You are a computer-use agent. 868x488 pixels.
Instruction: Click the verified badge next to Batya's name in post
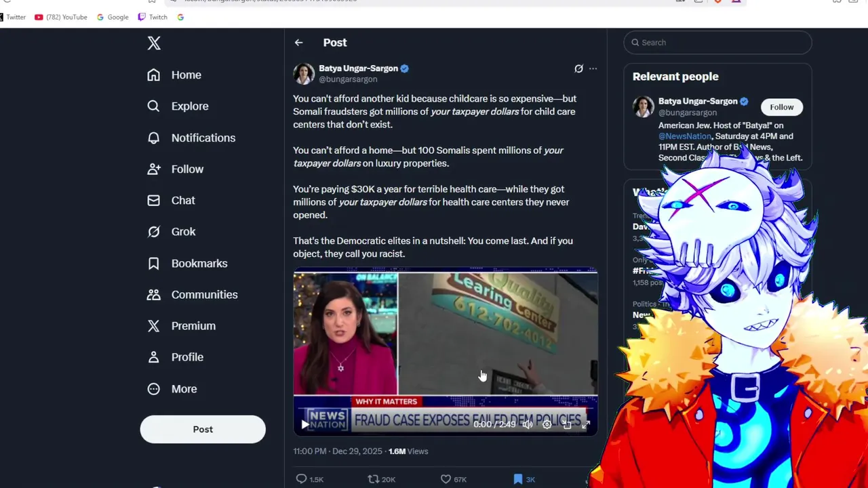click(x=405, y=68)
